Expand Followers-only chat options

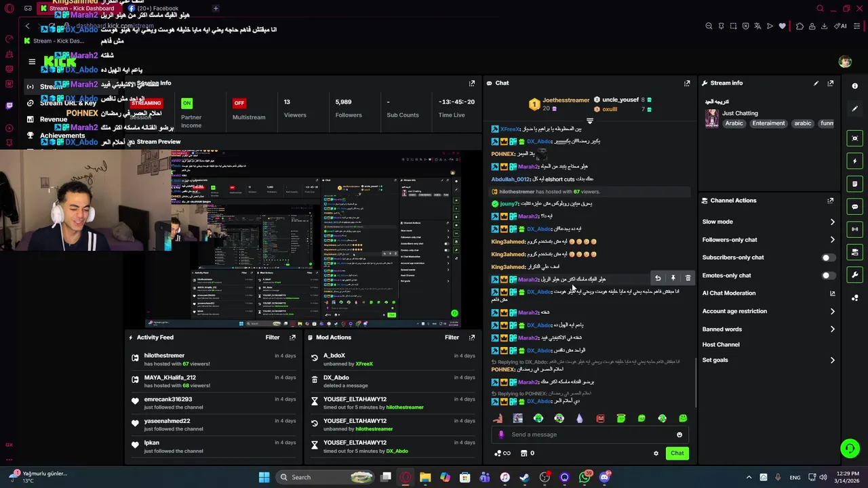tap(833, 240)
